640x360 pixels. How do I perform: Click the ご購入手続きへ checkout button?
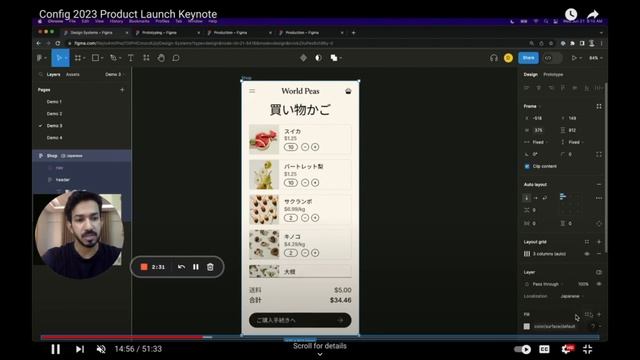(300, 320)
